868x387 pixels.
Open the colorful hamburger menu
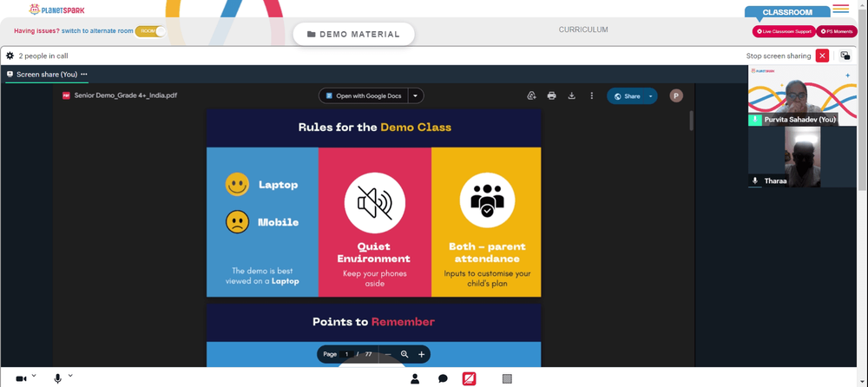pyautogui.click(x=841, y=9)
